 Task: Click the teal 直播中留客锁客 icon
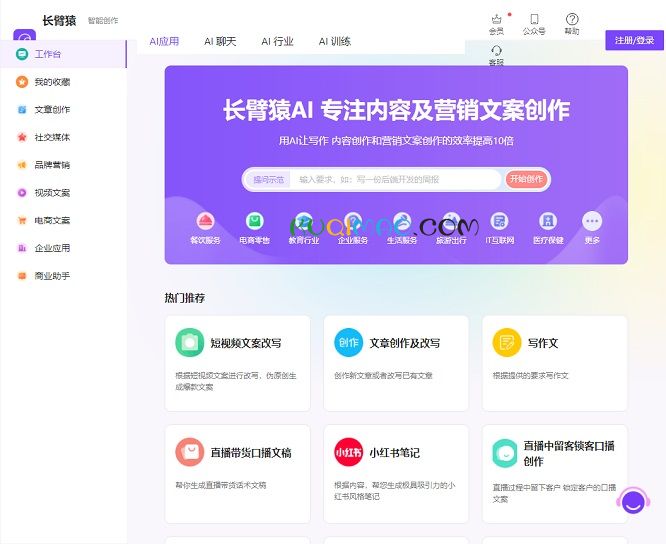pos(505,453)
